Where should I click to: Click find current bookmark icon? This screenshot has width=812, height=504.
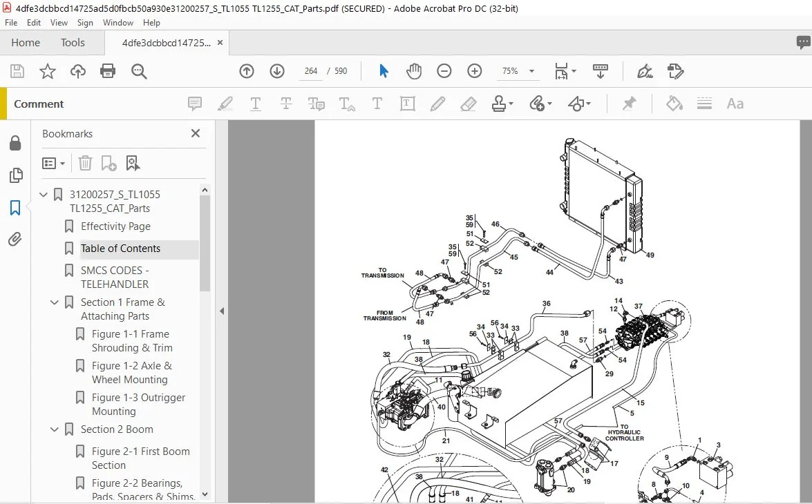pos(133,164)
